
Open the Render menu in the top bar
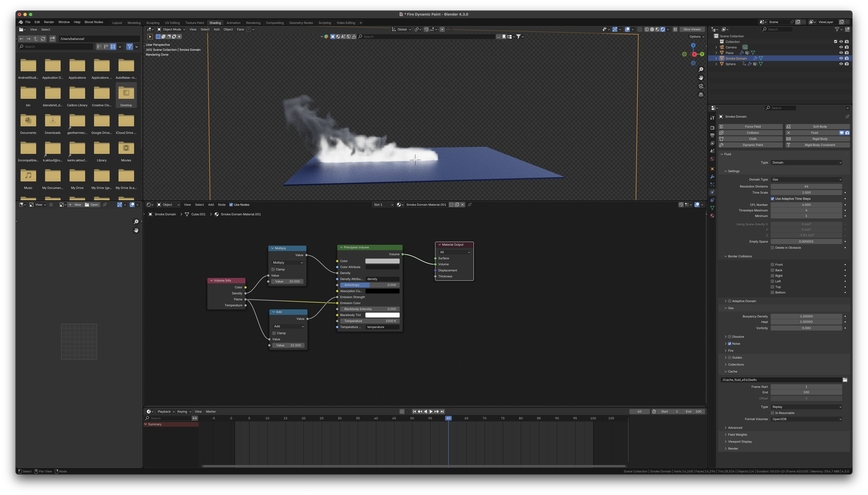[x=49, y=22]
